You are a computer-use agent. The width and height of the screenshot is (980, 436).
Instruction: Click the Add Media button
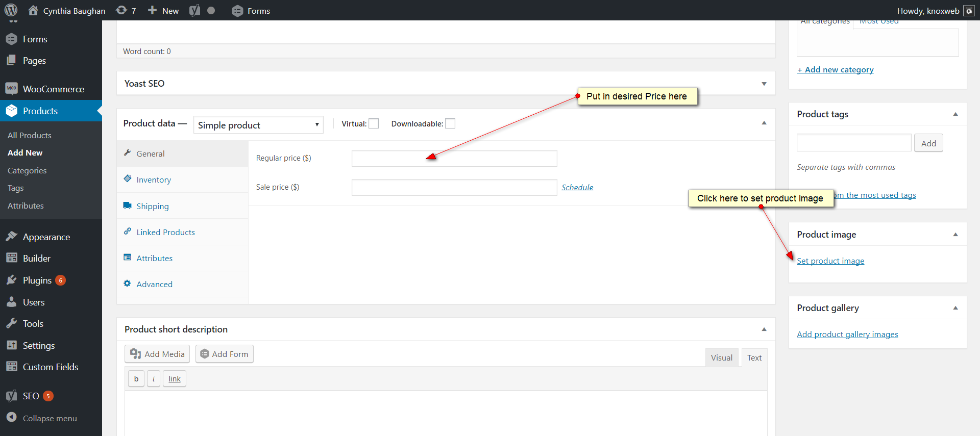157,354
